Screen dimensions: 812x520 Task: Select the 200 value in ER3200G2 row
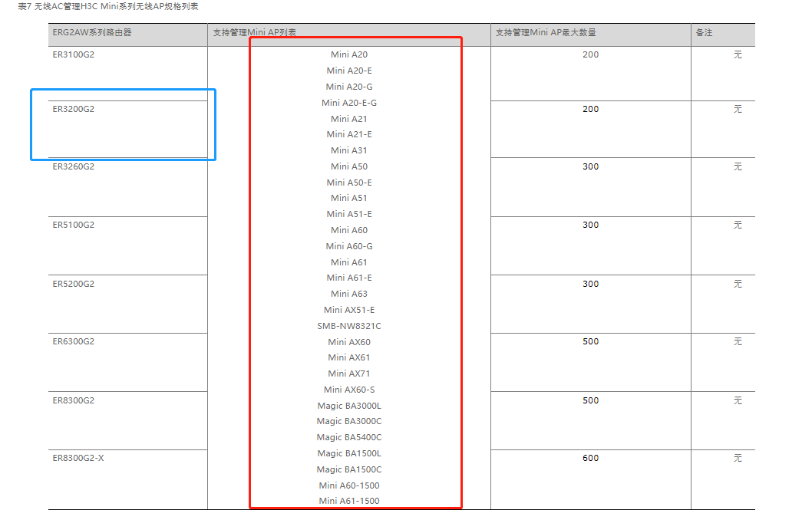tap(590, 109)
